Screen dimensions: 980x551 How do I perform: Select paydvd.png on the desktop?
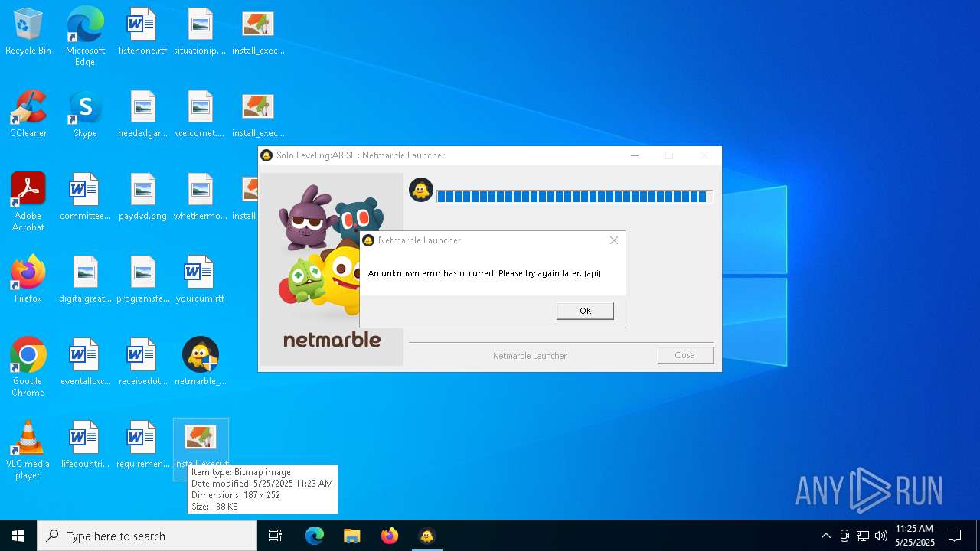point(142,197)
